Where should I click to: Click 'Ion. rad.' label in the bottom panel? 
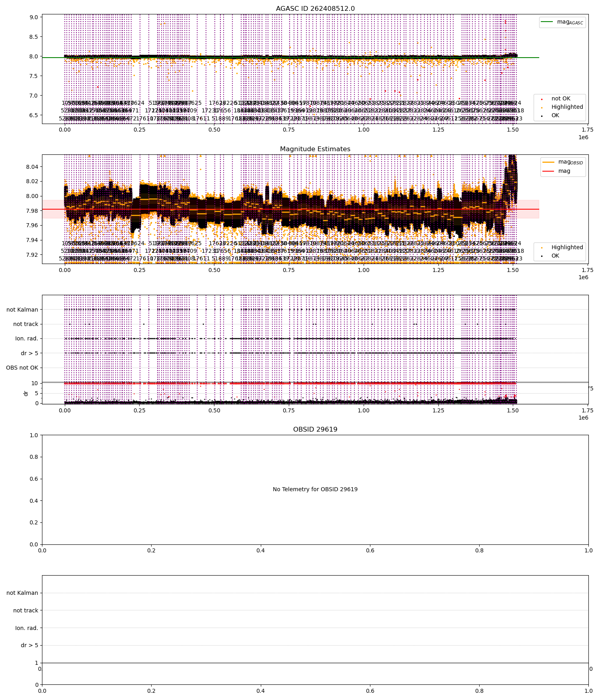coord(27,628)
